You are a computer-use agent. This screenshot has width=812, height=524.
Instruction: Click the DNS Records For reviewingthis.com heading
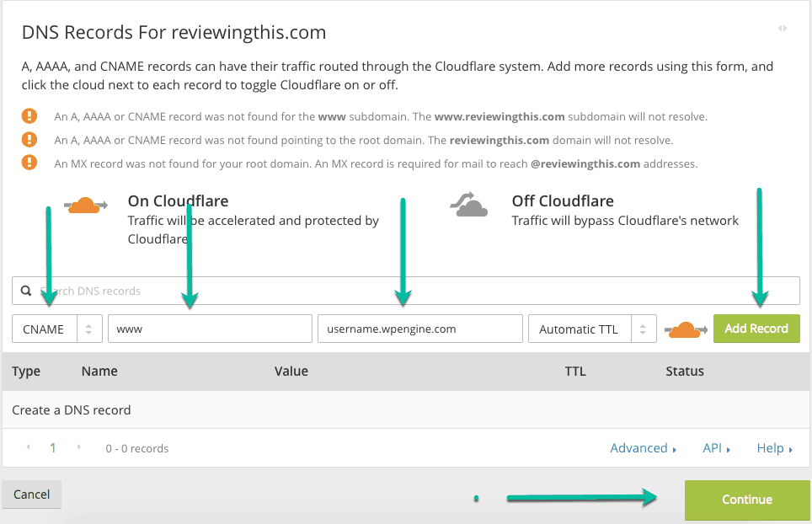(x=174, y=33)
